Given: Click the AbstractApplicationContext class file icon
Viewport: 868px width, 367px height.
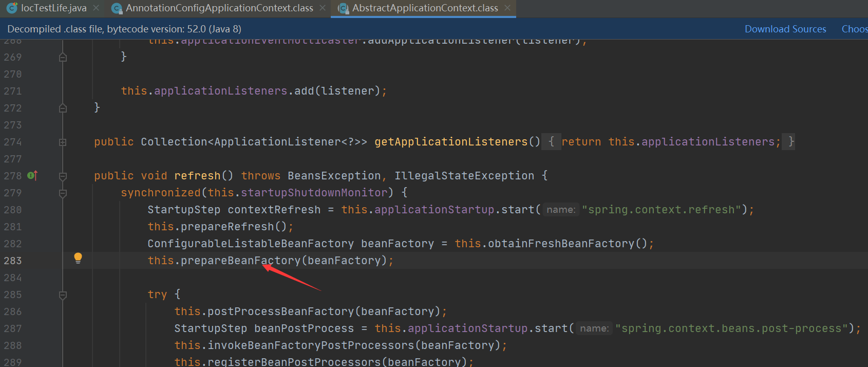Looking at the screenshot, I should point(343,8).
